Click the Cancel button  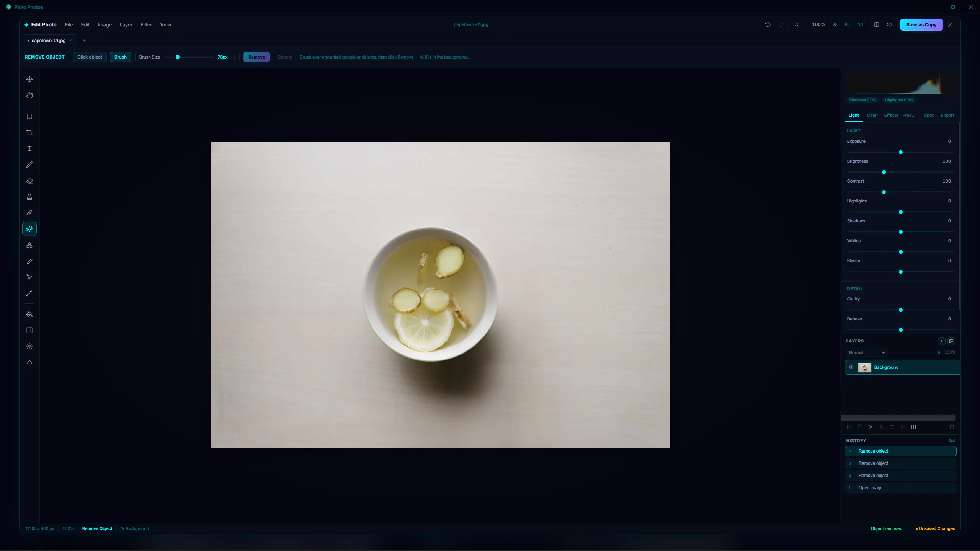(285, 57)
